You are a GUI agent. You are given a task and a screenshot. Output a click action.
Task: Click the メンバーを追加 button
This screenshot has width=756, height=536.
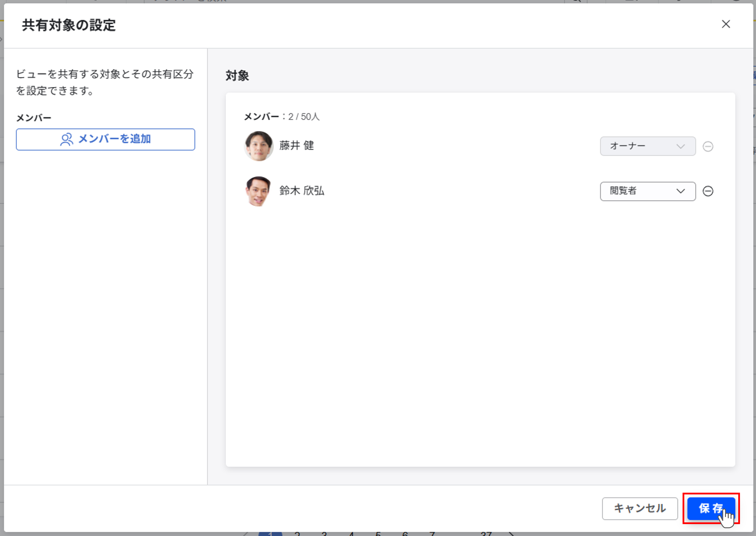click(x=105, y=139)
